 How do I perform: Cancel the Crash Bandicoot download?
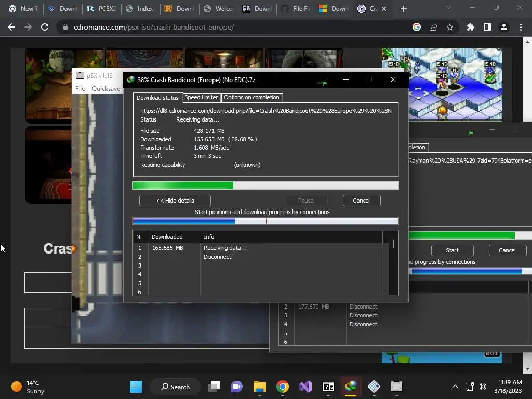coord(362,201)
